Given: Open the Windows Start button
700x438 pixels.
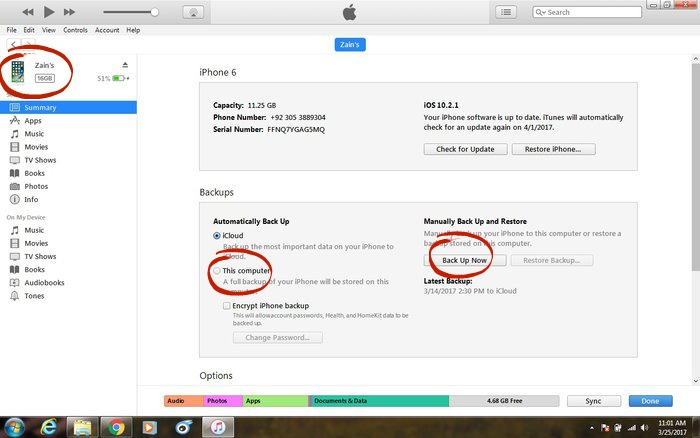Looking at the screenshot, I should [x=14, y=428].
